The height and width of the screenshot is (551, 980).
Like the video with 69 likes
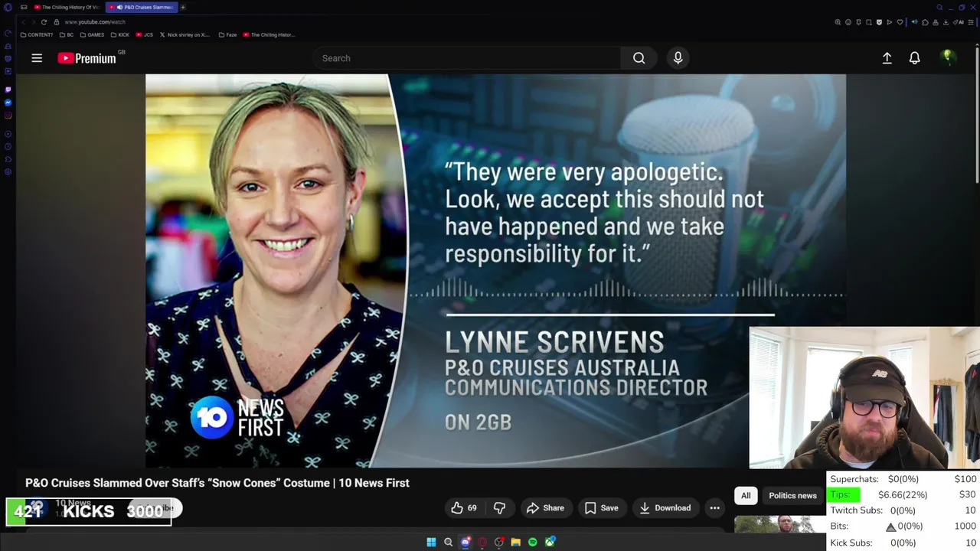[x=463, y=508]
